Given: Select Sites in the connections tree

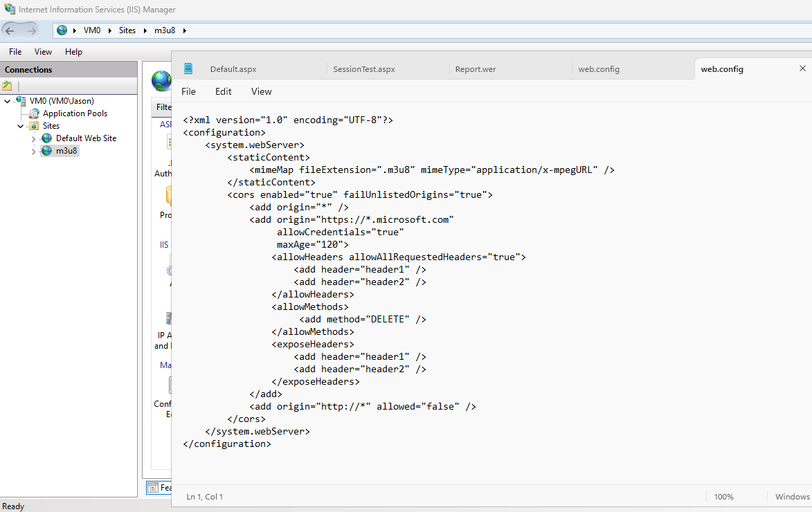Looking at the screenshot, I should (x=51, y=126).
